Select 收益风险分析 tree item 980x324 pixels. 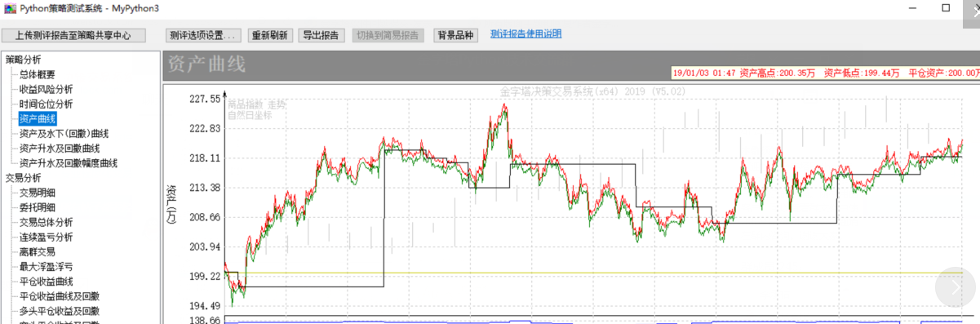coord(46,89)
